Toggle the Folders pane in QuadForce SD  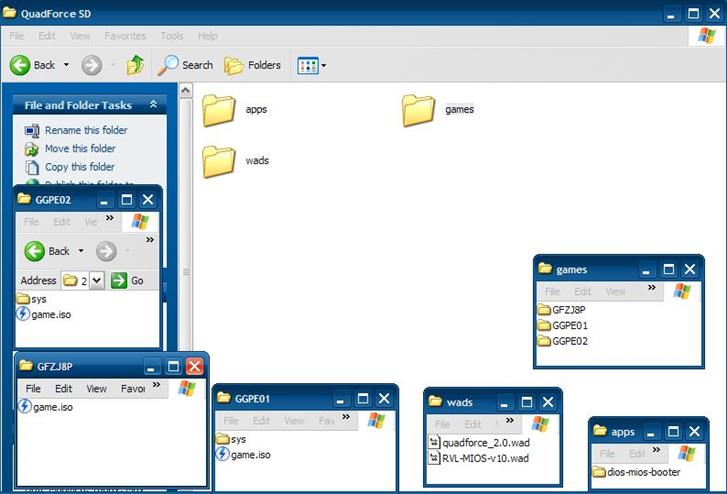[x=253, y=65]
